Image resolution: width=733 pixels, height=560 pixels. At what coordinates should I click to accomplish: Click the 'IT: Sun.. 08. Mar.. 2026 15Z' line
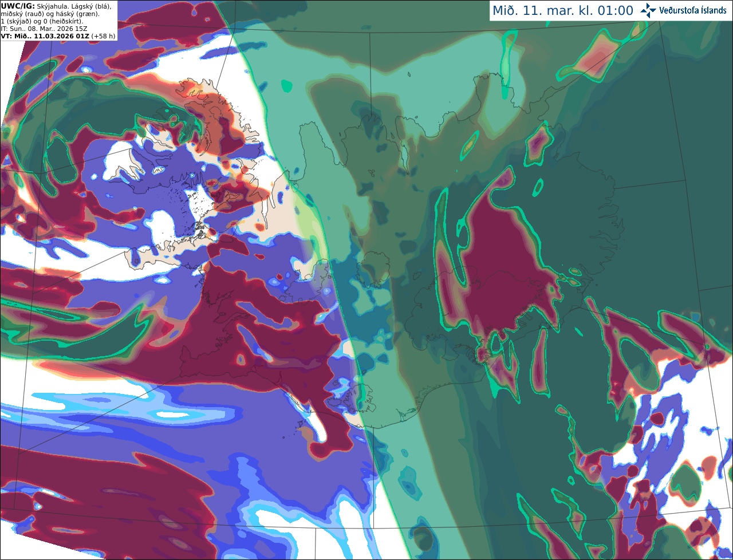45,28
